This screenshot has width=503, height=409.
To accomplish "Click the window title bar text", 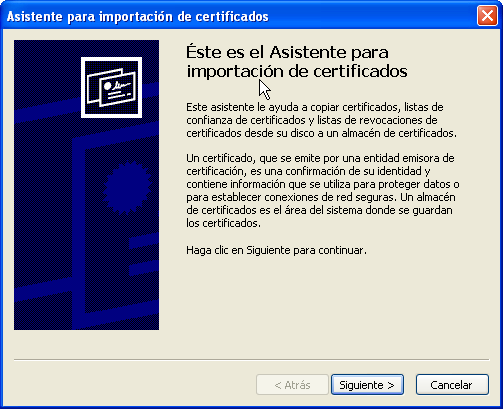I will point(137,16).
